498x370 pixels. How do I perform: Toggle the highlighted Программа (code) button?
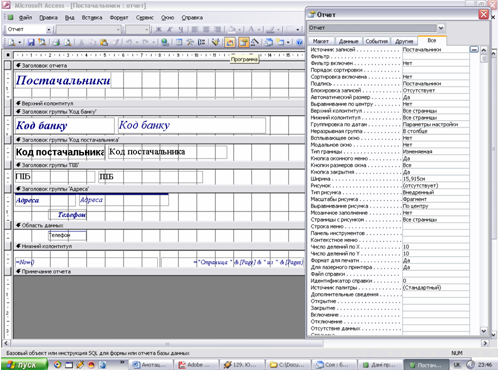[x=230, y=42]
